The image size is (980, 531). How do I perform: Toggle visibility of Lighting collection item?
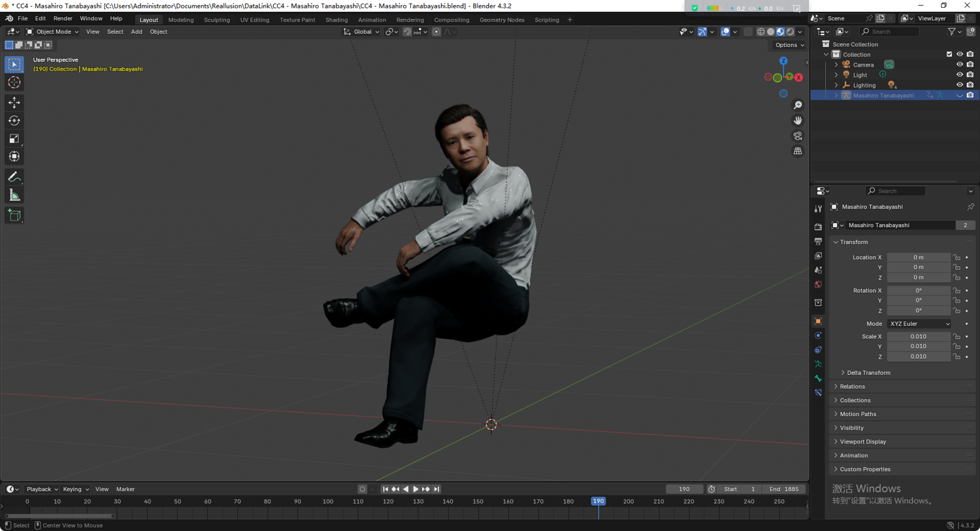(959, 85)
